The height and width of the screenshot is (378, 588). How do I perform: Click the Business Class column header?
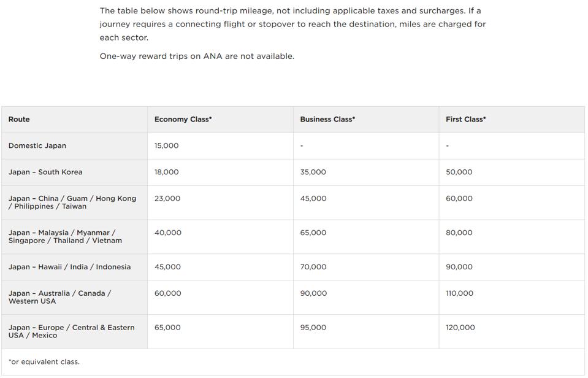pyautogui.click(x=327, y=119)
